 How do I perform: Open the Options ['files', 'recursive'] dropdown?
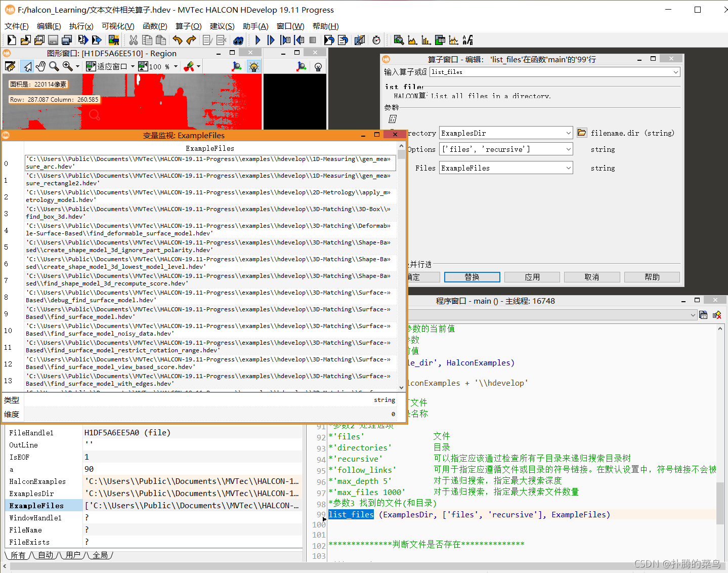point(568,149)
